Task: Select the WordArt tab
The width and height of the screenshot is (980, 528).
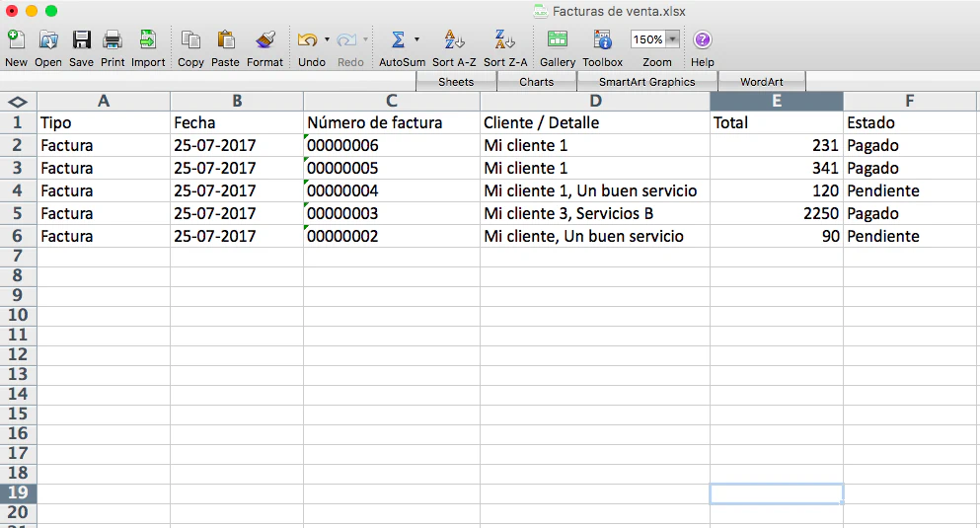Action: tap(761, 82)
